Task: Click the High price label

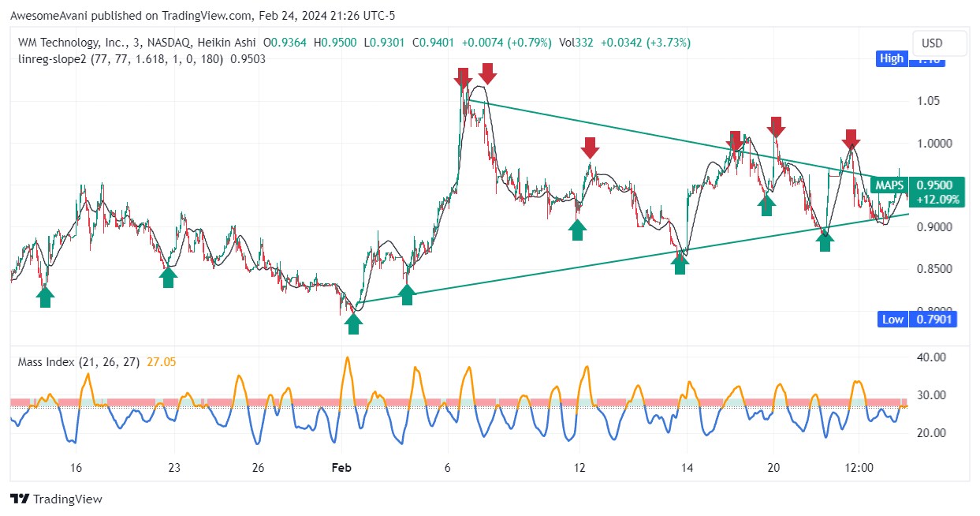Action: coord(892,58)
